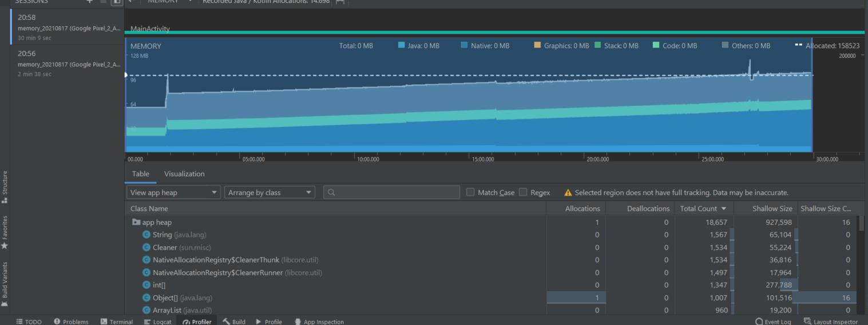
Task: Click the 25:00.000 timeline marker
Action: click(x=712, y=159)
